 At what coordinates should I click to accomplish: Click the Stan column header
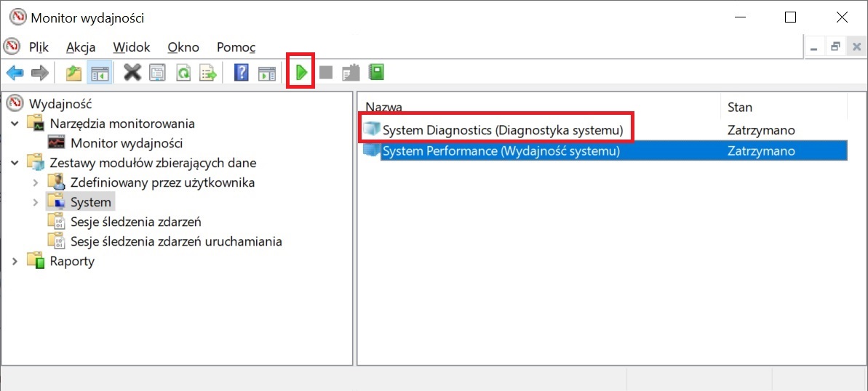pyautogui.click(x=782, y=108)
